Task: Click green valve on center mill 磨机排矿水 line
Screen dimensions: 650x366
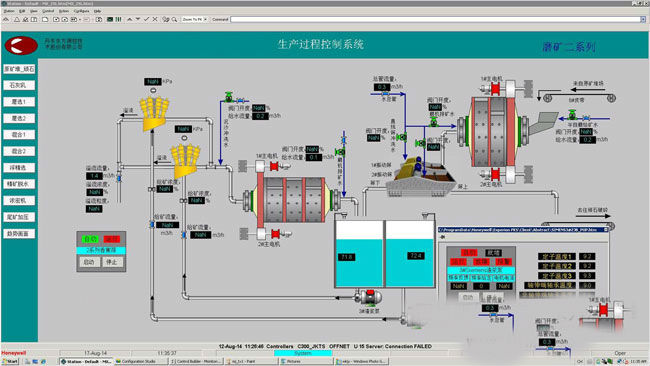Action: point(340,152)
